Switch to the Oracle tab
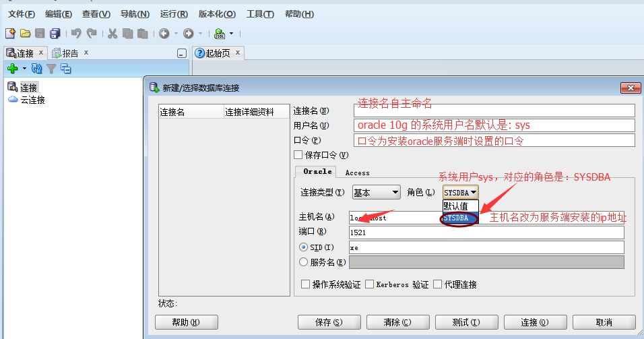The width and height of the screenshot is (644, 339). tap(317, 172)
